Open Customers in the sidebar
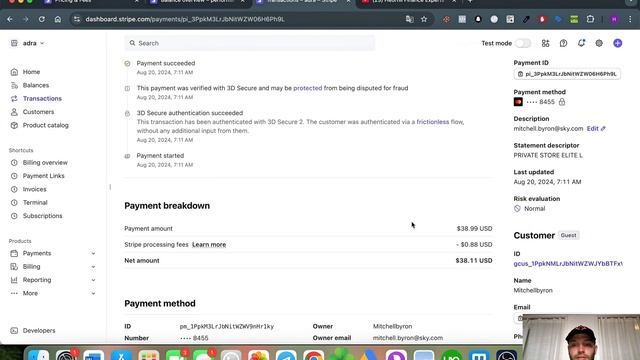This screenshot has width=640, height=360. 38,112
